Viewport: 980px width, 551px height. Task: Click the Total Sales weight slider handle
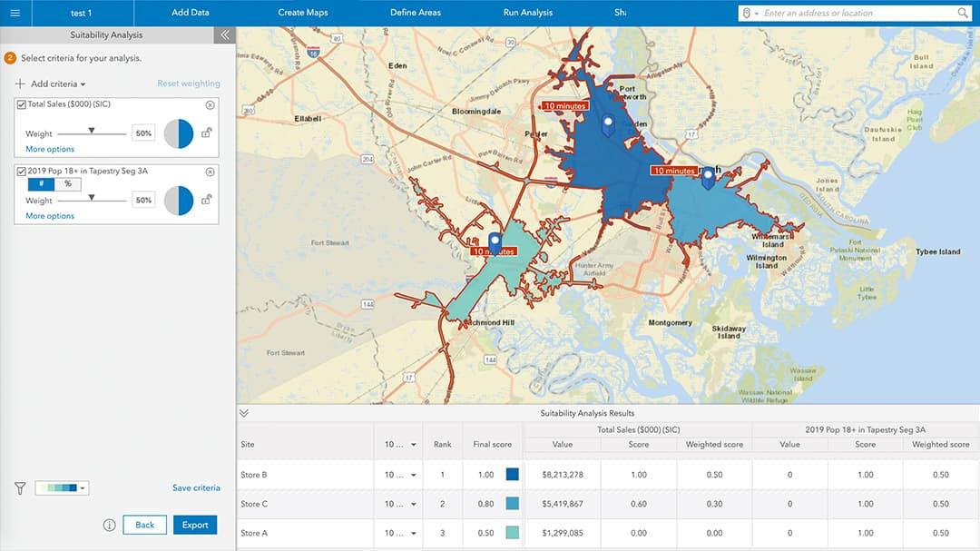92,131
